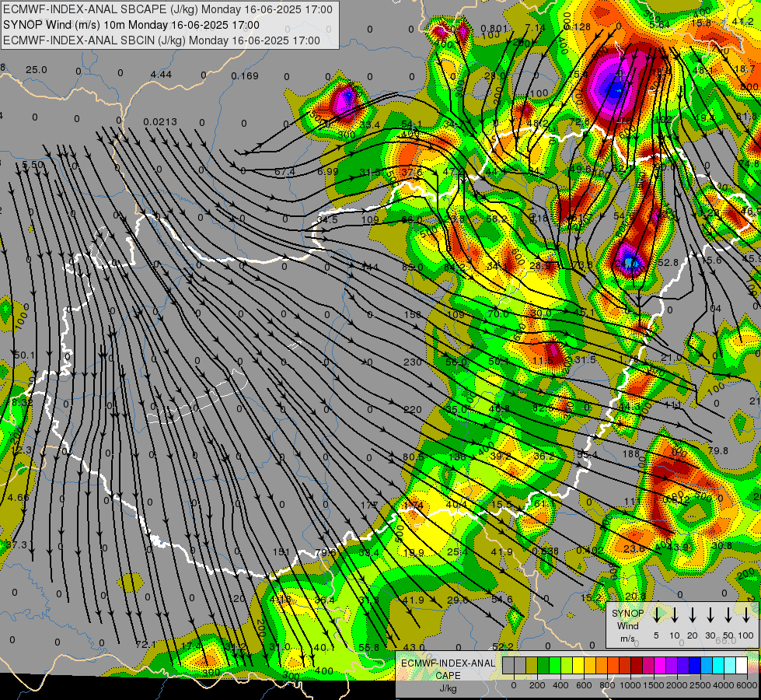
Task: Click the 100 m/s wind arrow in legend
Action: click(746, 614)
